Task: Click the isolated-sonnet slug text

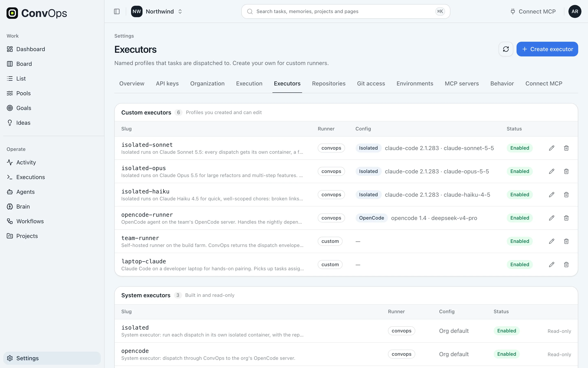Action: point(147,145)
